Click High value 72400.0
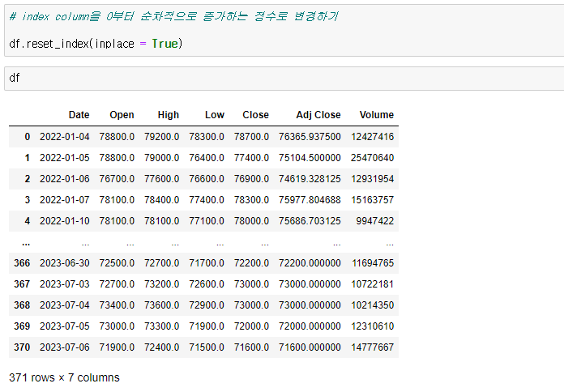Screen dimensions: 564x392 162,347
